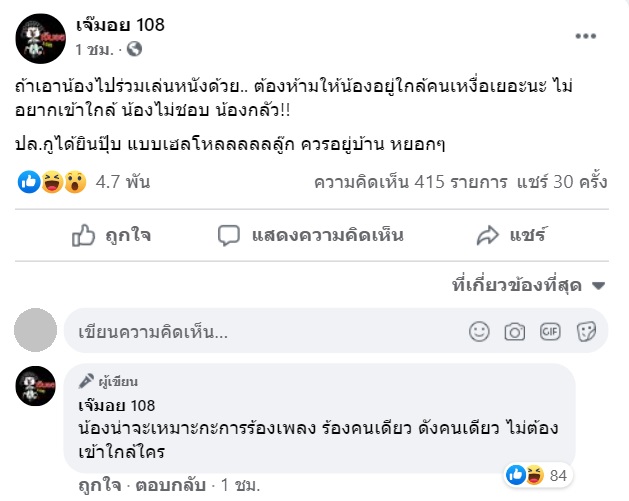Click reaction icons beside the 84 count
This screenshot has height=501, width=629.
pos(525,473)
